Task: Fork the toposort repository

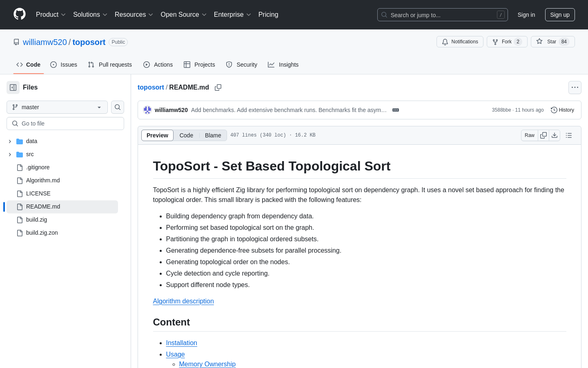Action: coord(507,42)
